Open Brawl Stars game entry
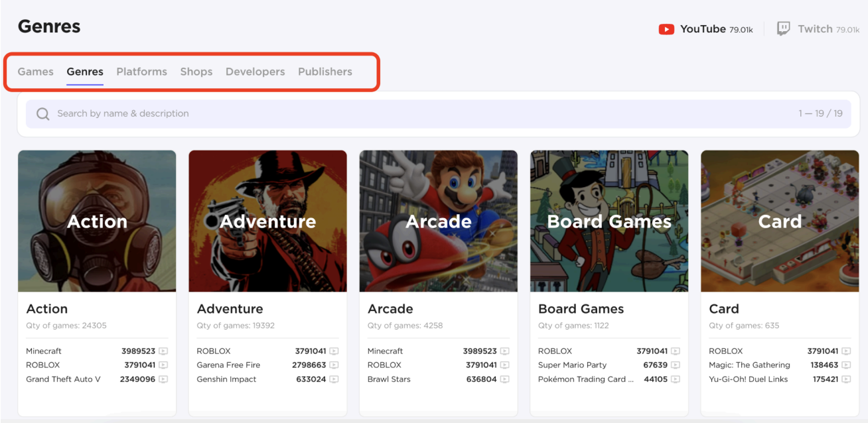Image resolution: width=868 pixels, height=423 pixels. click(x=389, y=379)
